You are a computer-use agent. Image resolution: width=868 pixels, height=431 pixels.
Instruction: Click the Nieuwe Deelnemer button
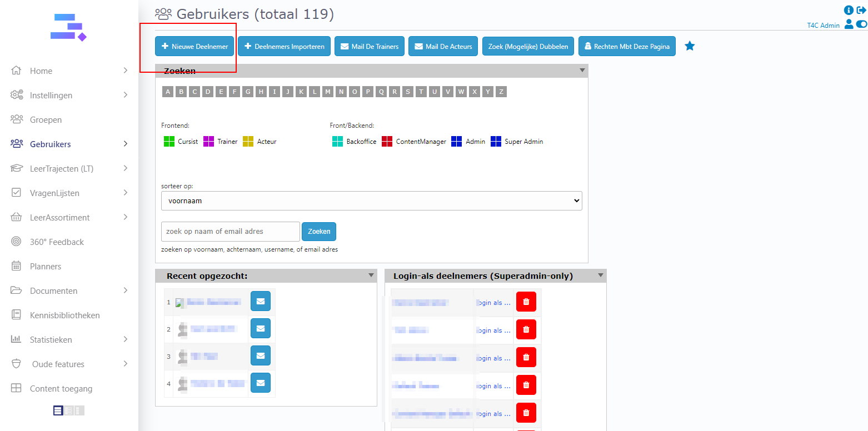(194, 47)
